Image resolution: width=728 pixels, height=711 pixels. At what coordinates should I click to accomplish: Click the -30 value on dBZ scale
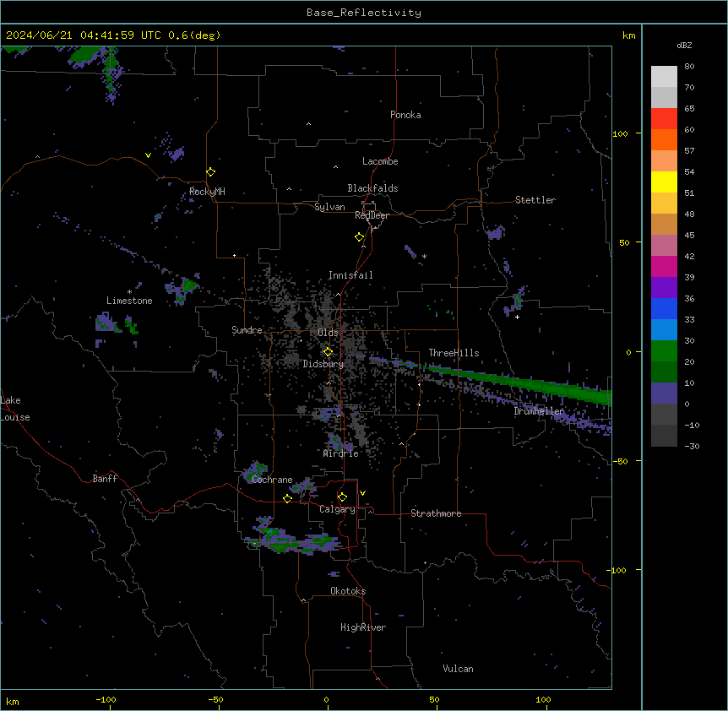tap(692, 446)
